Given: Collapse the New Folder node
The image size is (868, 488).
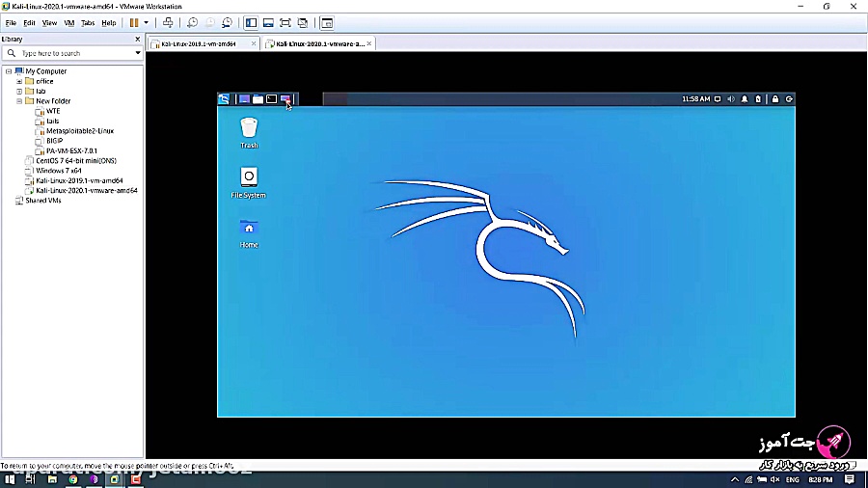Looking at the screenshot, I should tap(19, 101).
